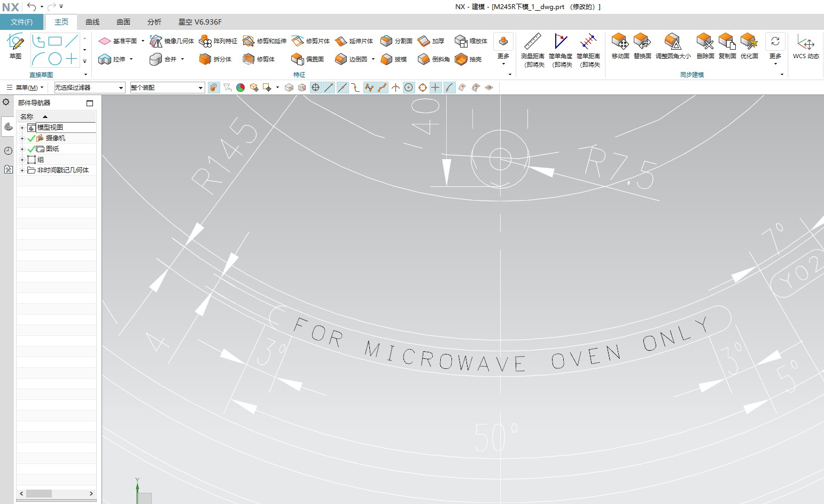Select the 复制面 copy face tool

click(727, 46)
